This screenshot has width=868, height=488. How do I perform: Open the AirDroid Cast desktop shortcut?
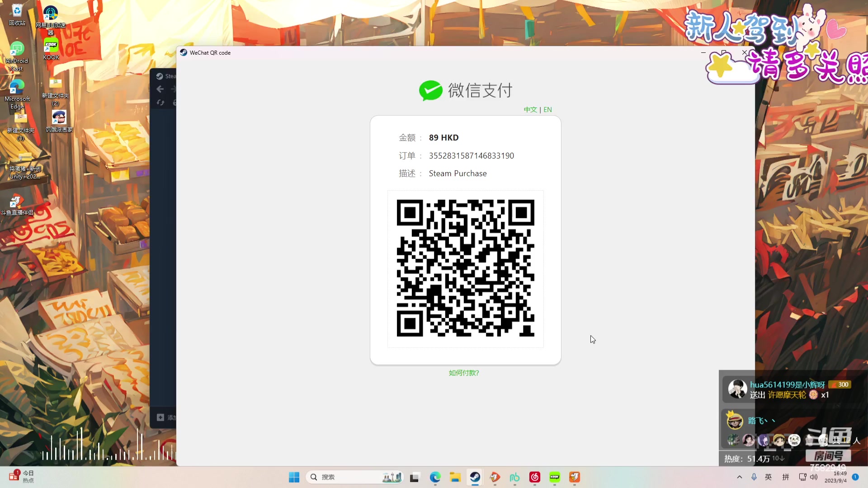pyautogui.click(x=17, y=56)
